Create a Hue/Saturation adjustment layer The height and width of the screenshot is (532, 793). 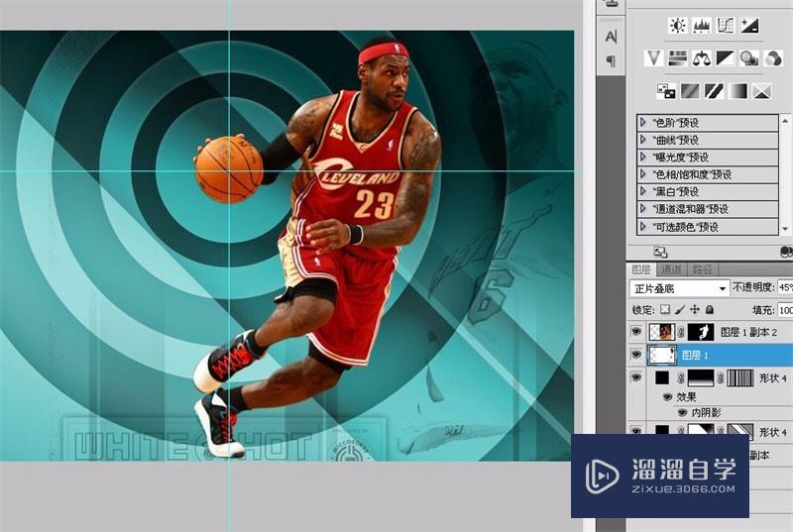(678, 58)
